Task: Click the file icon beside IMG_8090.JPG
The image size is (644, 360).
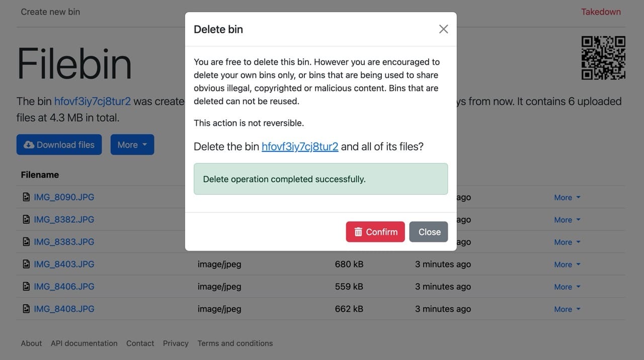Action: [26, 197]
